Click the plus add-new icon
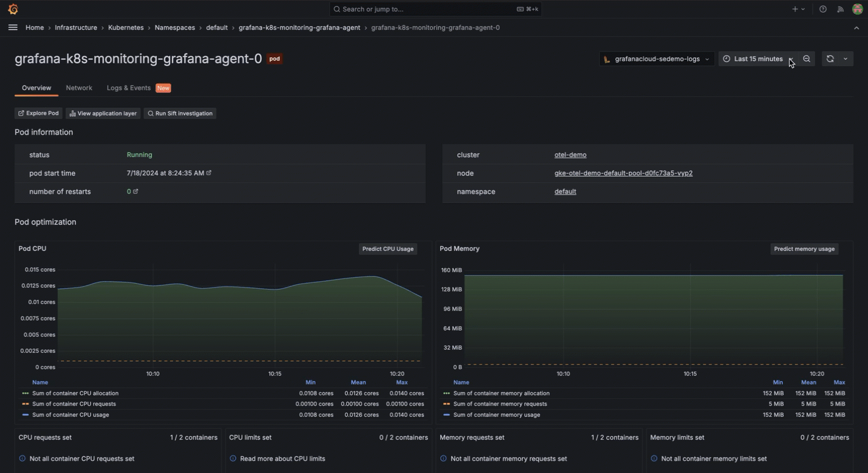Image resolution: width=868 pixels, height=473 pixels. pyautogui.click(x=795, y=9)
